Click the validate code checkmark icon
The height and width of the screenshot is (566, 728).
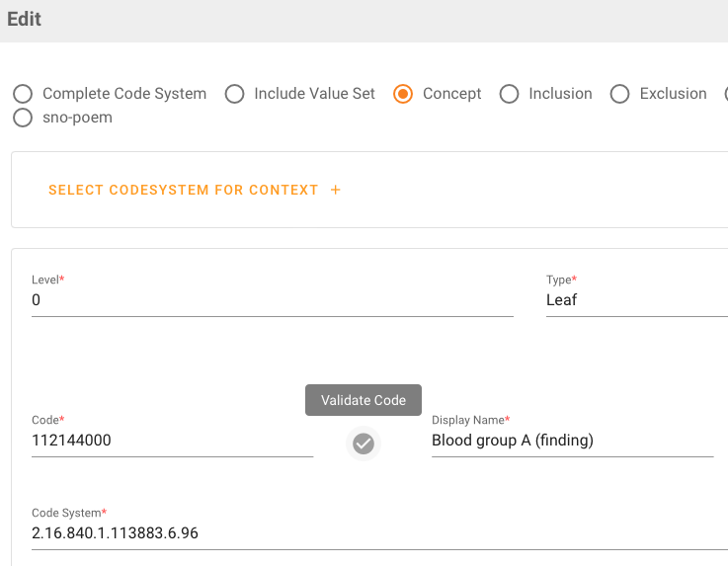(x=364, y=444)
